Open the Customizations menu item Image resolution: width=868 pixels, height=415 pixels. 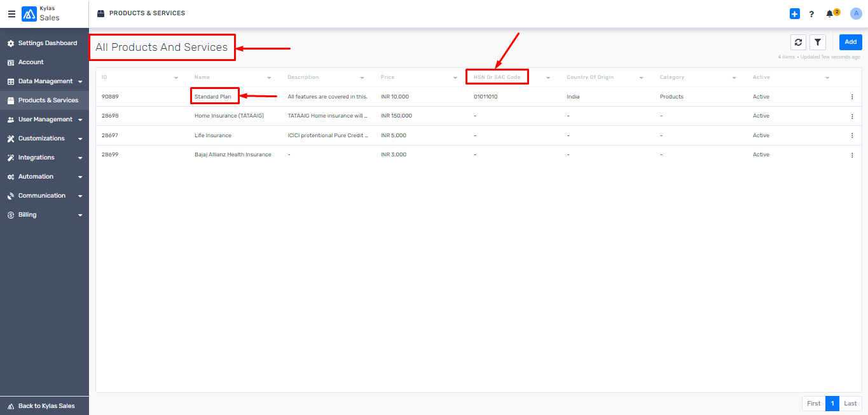click(45, 139)
